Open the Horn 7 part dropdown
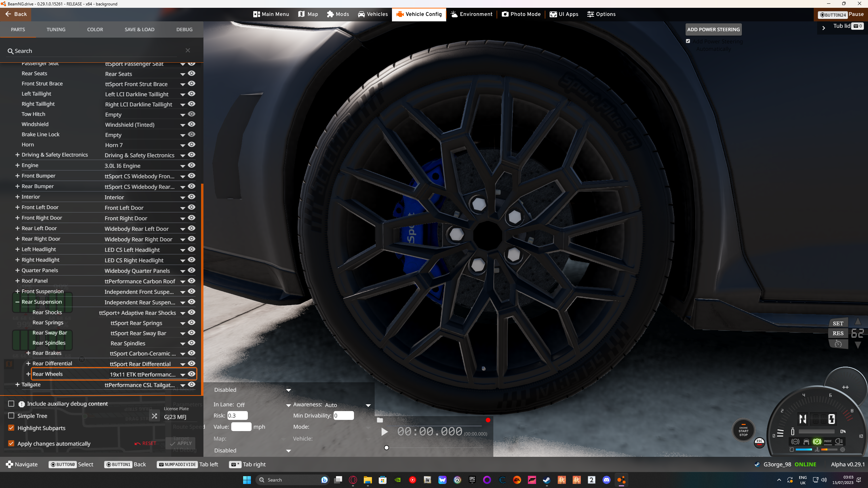868x488 pixels. tap(182, 145)
